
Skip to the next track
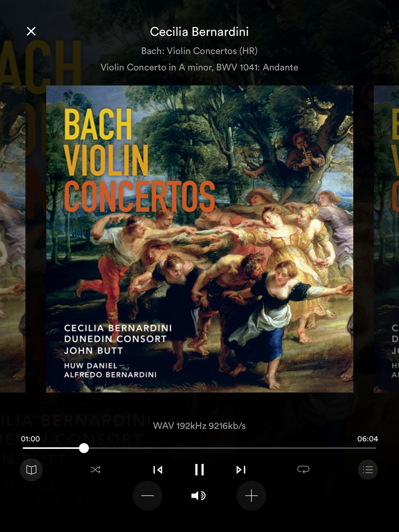241,470
